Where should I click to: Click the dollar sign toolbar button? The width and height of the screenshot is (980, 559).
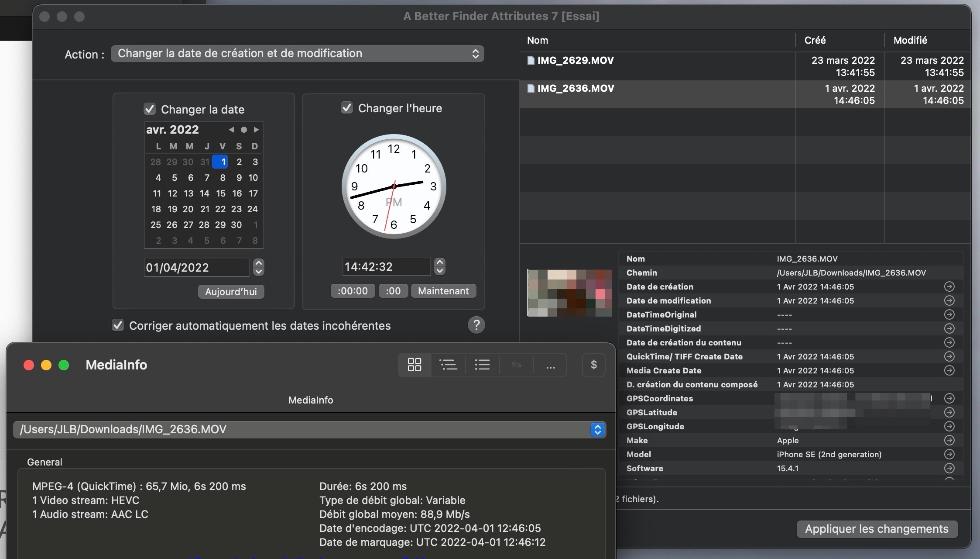point(593,365)
